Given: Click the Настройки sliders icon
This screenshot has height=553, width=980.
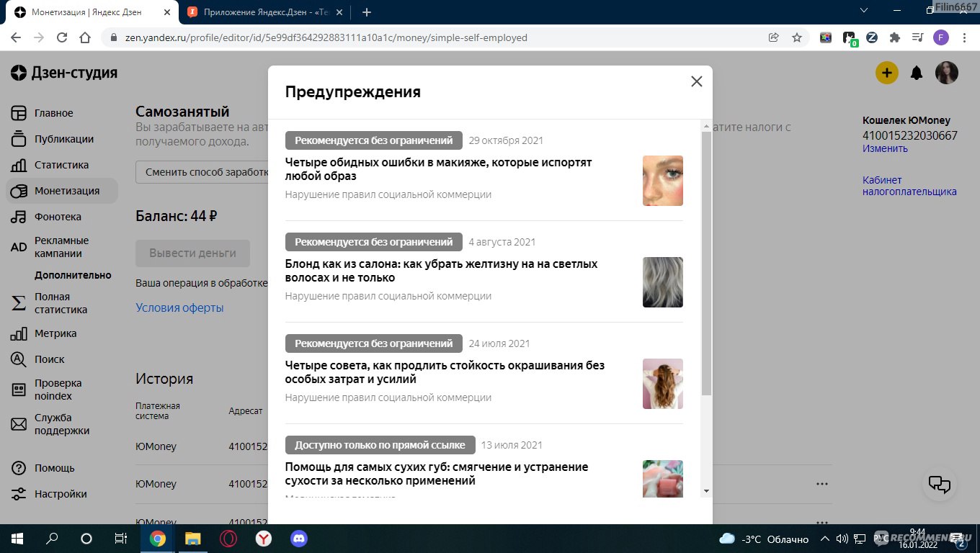Looking at the screenshot, I should 19,494.
